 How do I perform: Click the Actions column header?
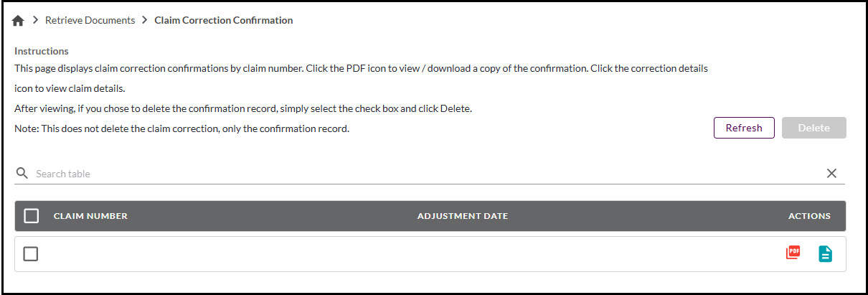[x=808, y=216]
